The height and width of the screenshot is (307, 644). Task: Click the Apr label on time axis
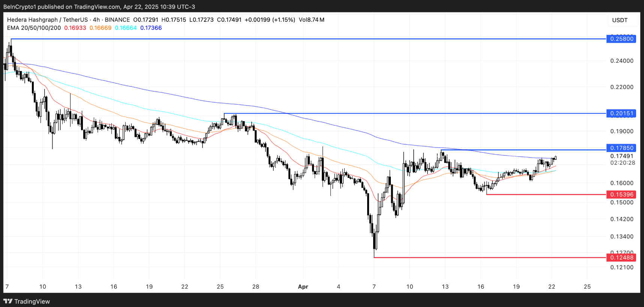[x=303, y=286]
